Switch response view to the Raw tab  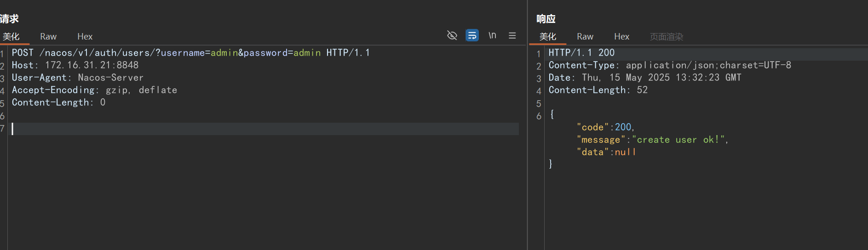(x=585, y=37)
